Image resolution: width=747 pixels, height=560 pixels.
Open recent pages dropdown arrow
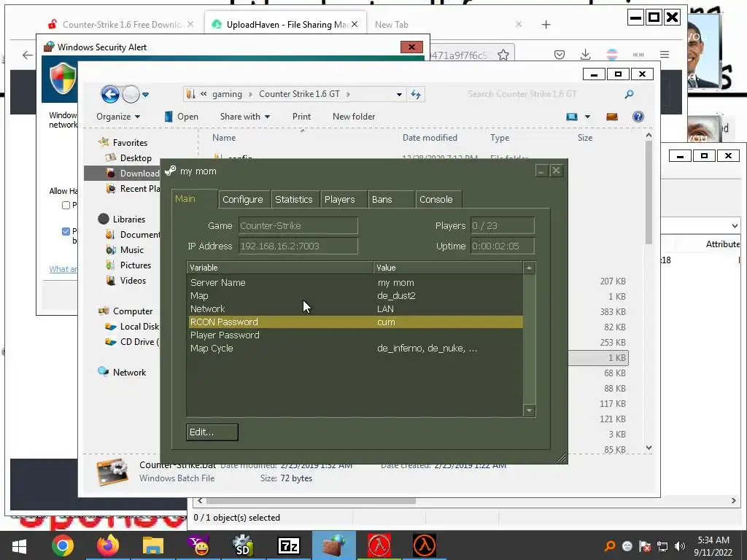(x=146, y=94)
